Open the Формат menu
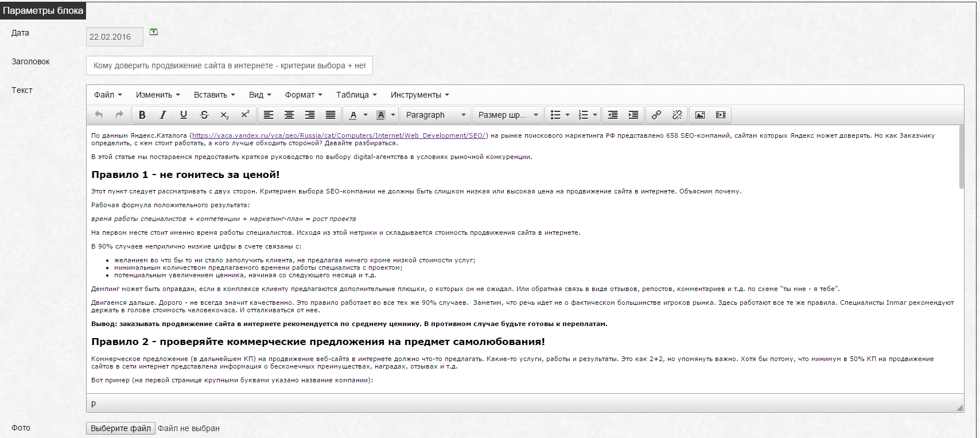Image resolution: width=980 pixels, height=438 pixels. pos(304,95)
